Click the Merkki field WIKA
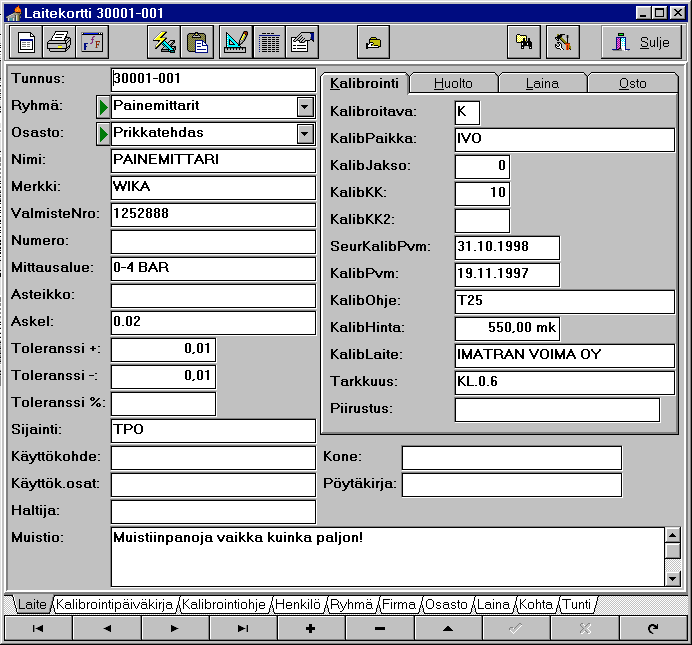 (x=213, y=188)
